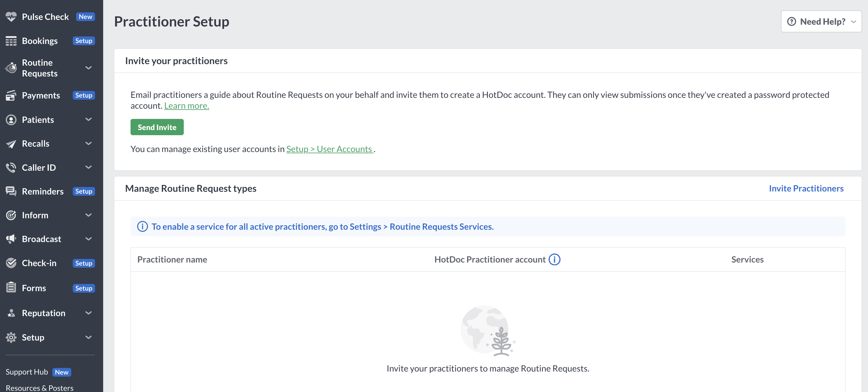Click the blue Routine Requests Services notice text
This screenshot has height=392, width=868.
point(322,226)
